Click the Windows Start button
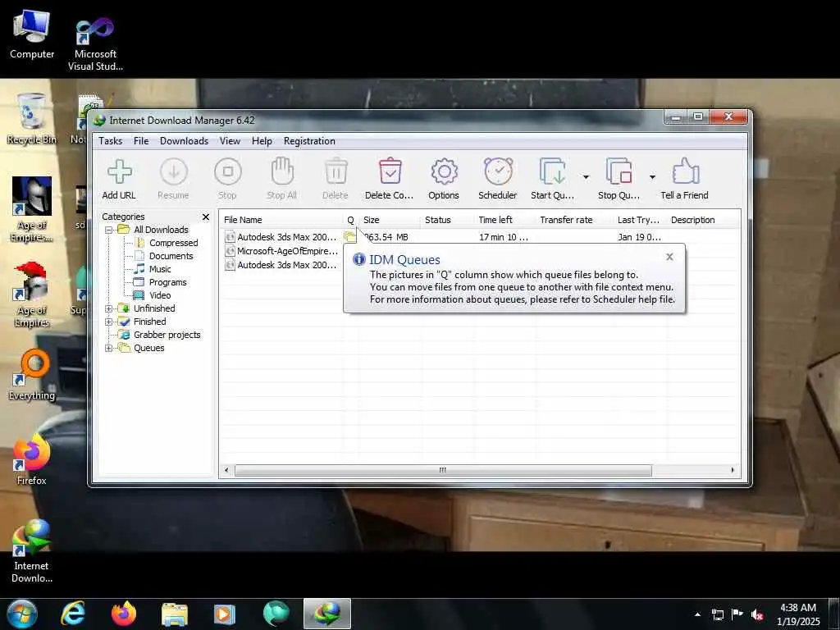The width and height of the screenshot is (840, 630). (x=22, y=614)
